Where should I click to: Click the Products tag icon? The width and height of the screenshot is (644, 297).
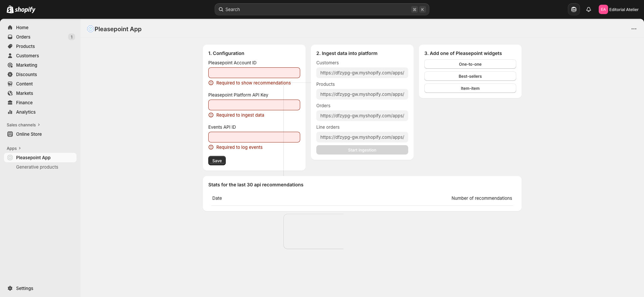pos(10,46)
